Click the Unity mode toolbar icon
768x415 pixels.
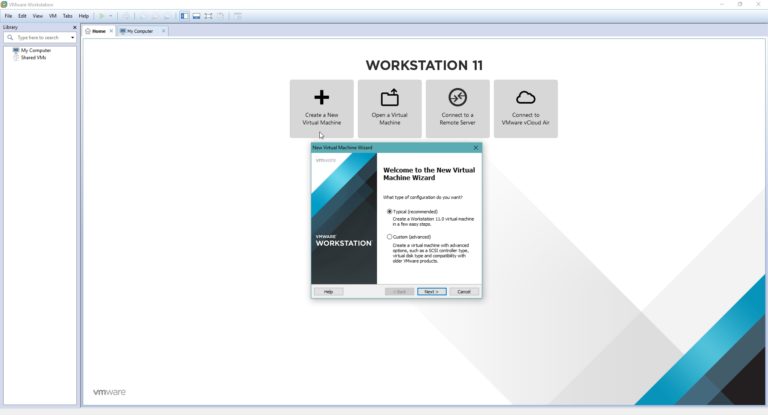pyautogui.click(x=220, y=16)
